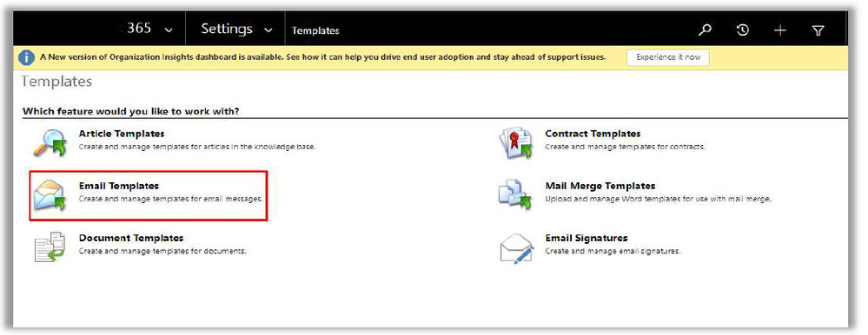Click the blue info icon in banner
The height and width of the screenshot is (335, 868).
(x=26, y=57)
